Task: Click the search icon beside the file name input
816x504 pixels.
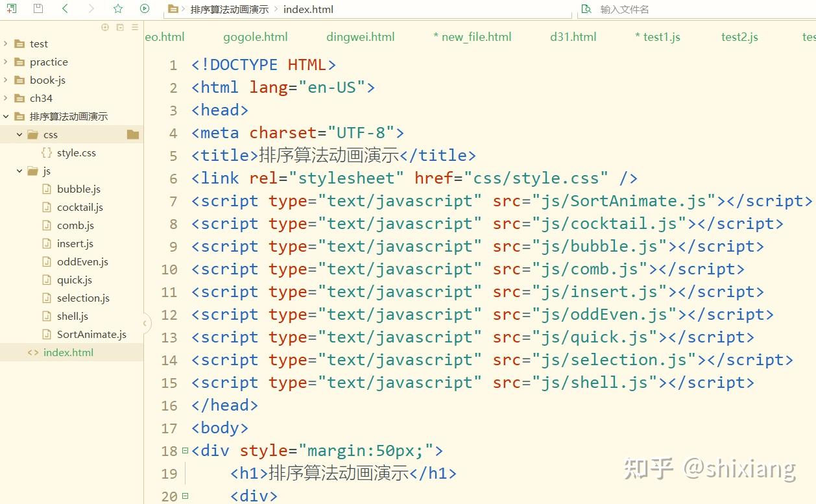Action: (x=586, y=9)
